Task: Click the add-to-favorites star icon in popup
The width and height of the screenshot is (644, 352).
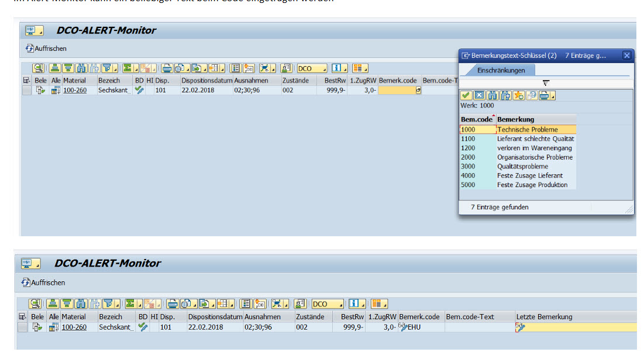Action: click(518, 95)
